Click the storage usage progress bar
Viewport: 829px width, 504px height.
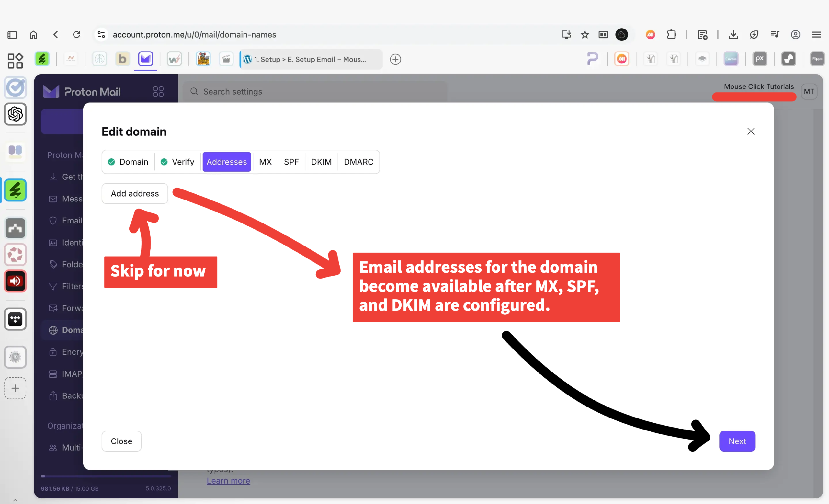pyautogui.click(x=106, y=476)
